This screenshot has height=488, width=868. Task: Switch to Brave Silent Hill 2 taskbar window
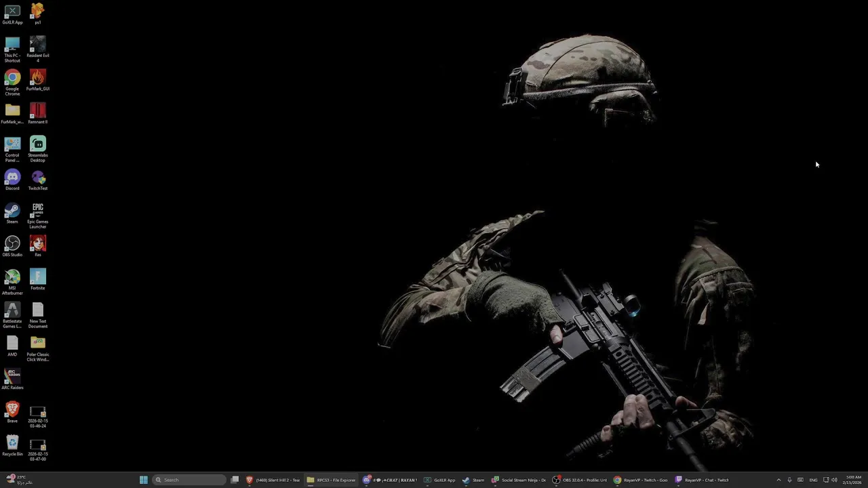pyautogui.click(x=273, y=480)
